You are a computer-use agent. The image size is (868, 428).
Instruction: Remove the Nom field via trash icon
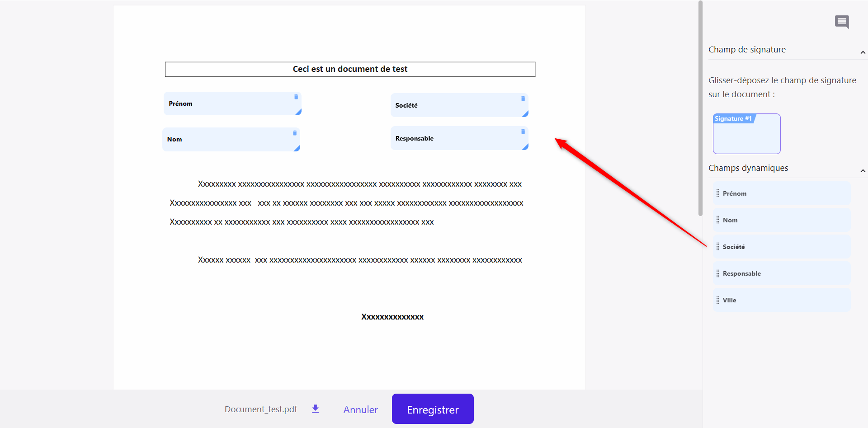pyautogui.click(x=295, y=133)
